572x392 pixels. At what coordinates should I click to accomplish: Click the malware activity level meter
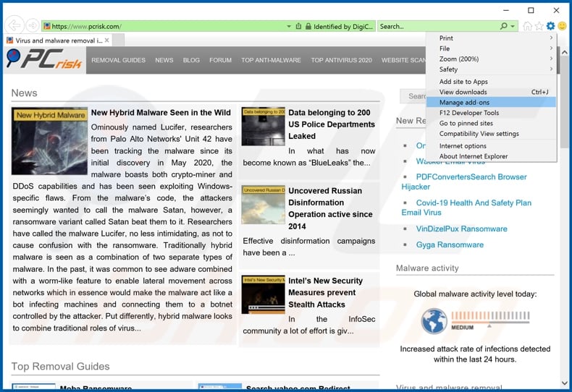click(x=490, y=320)
